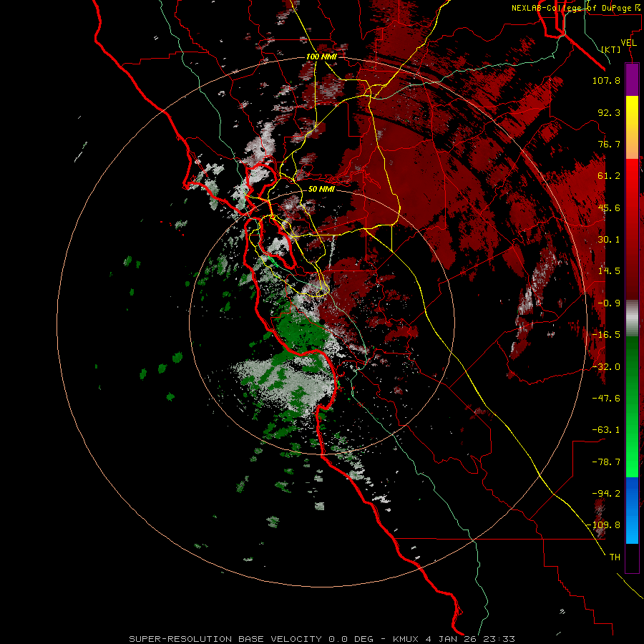Viewport: 644px width, 644px height.
Task: Click the purple segment of velocity color bar
Action: (x=632, y=79)
